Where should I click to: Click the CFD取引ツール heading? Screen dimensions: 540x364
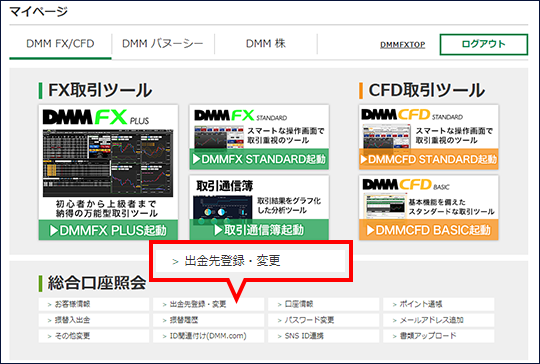(x=426, y=91)
